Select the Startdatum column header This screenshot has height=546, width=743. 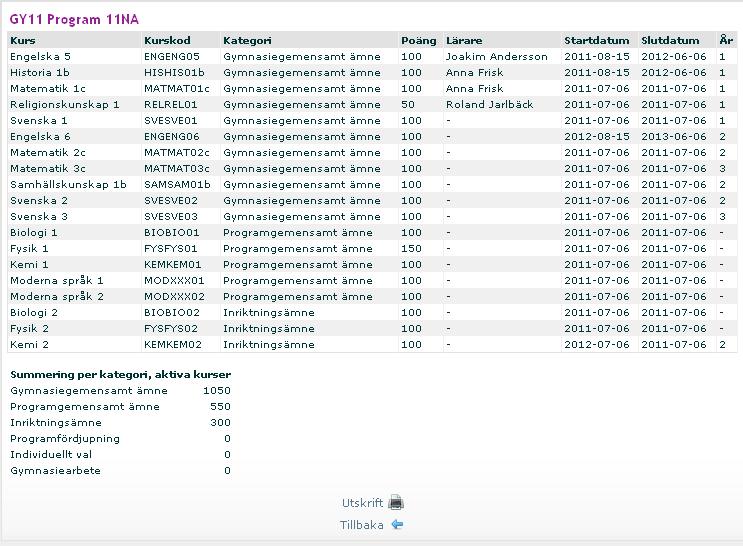597,40
